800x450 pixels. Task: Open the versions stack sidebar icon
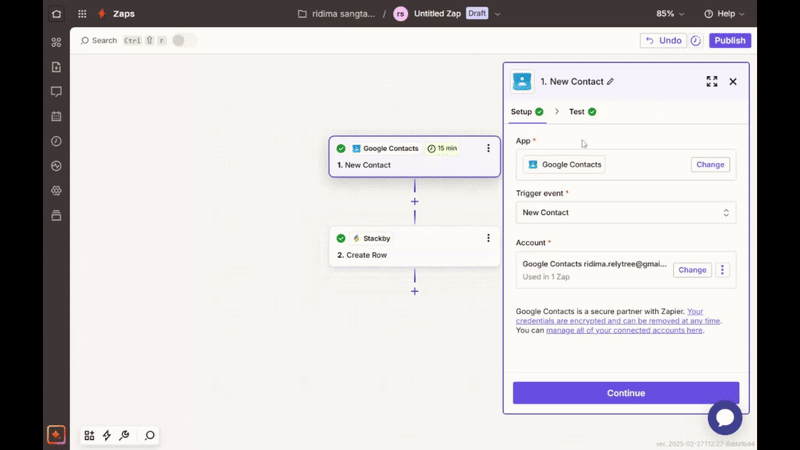[56, 215]
